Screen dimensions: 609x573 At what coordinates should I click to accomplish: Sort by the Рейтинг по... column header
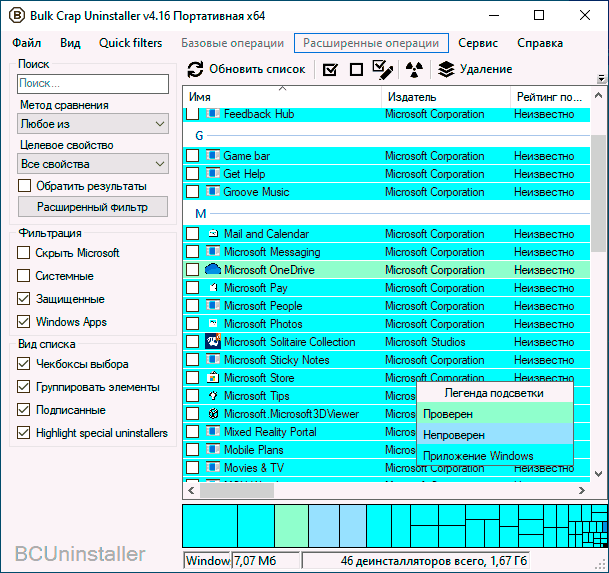pyautogui.click(x=550, y=97)
